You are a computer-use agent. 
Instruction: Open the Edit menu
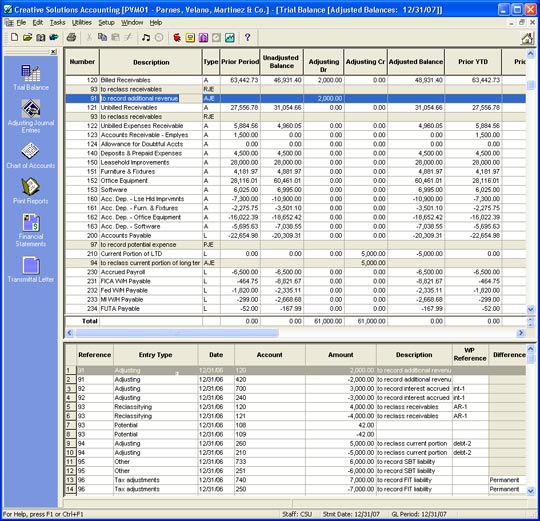point(38,22)
